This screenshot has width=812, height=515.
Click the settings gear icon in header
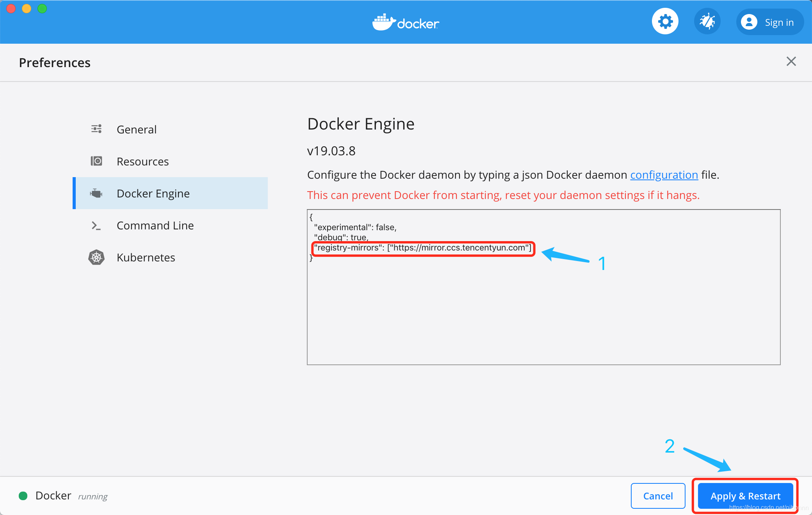coord(665,21)
